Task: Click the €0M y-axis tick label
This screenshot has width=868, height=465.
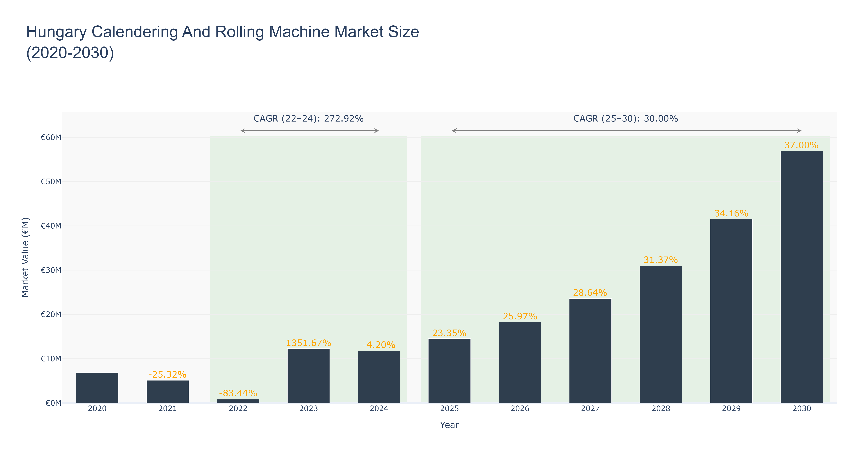Action: [53, 403]
